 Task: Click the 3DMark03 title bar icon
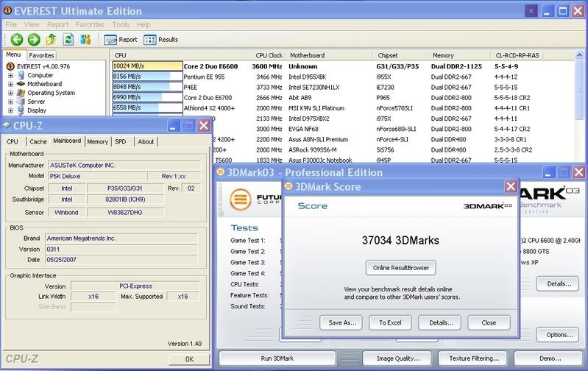click(x=221, y=172)
